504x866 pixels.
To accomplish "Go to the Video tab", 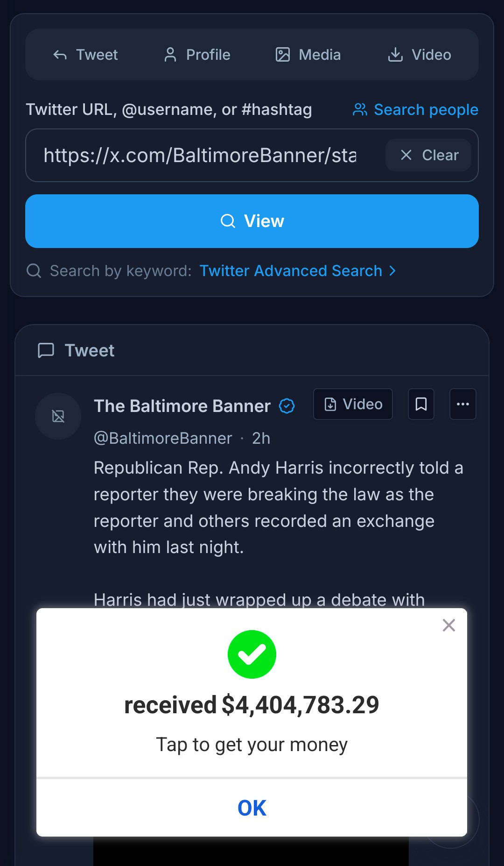I will tap(419, 55).
